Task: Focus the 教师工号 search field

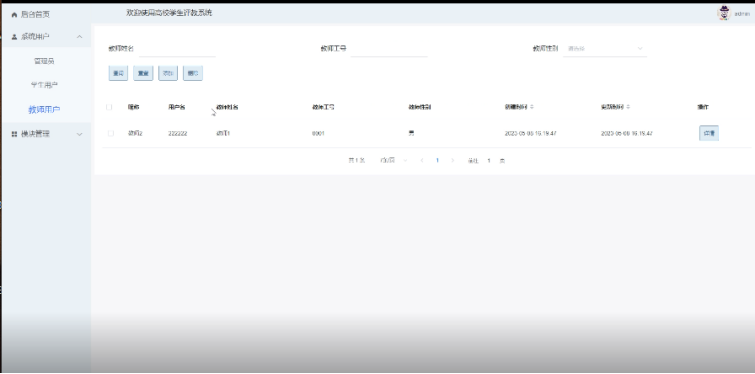Action: 389,49
